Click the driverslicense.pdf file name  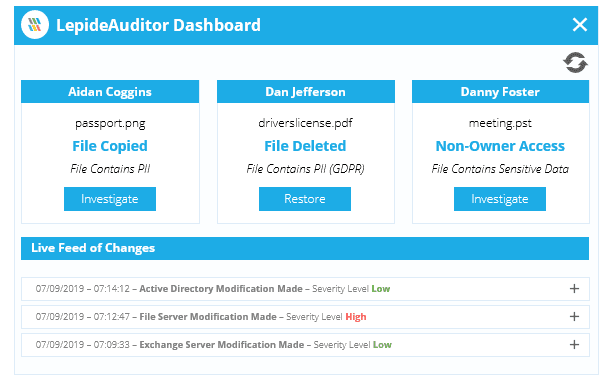305,123
